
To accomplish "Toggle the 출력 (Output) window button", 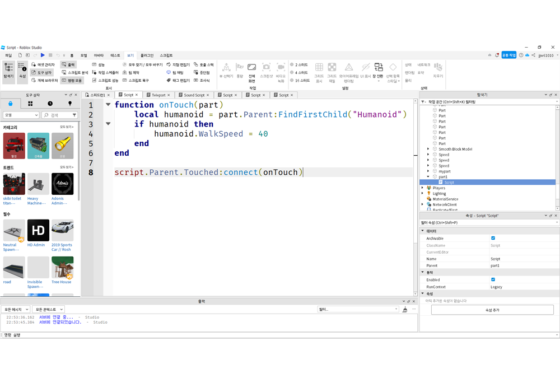I will tap(68, 64).
